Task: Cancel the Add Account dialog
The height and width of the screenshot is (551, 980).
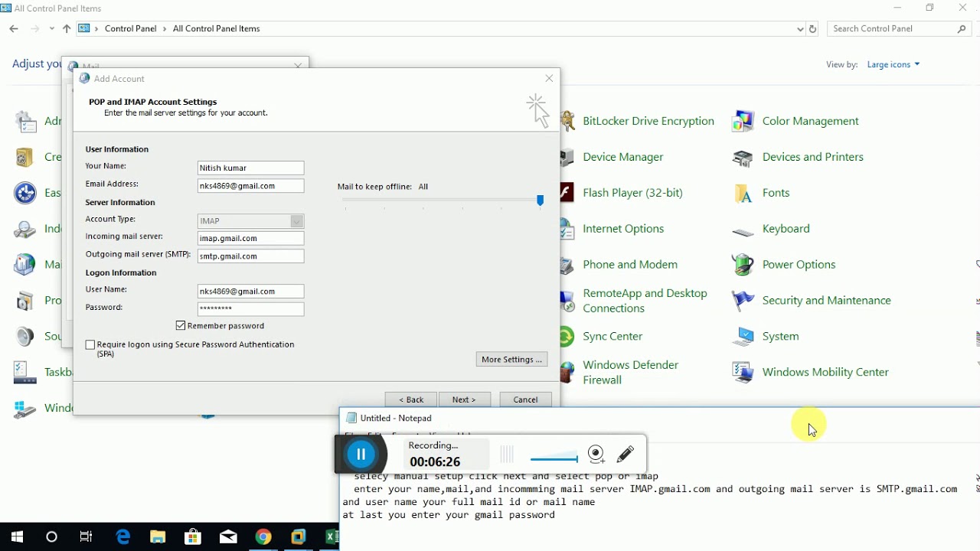Action: 525,399
